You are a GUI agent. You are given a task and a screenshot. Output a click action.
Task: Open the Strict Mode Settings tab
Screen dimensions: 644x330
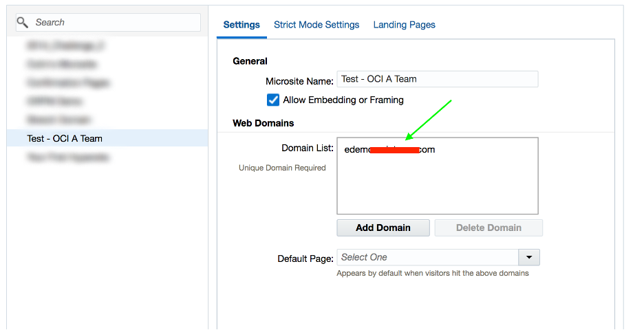click(316, 25)
